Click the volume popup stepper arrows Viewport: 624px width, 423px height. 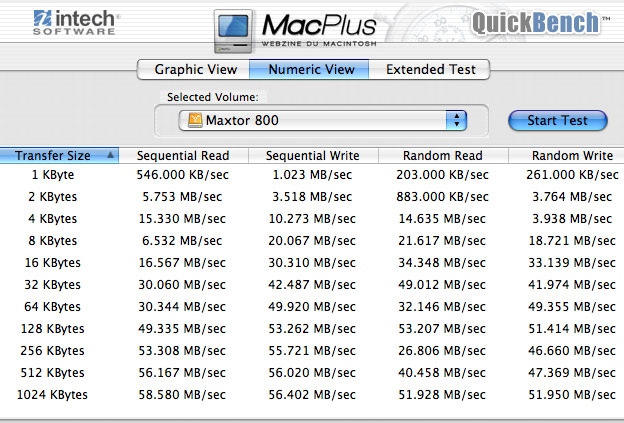pyautogui.click(x=456, y=121)
